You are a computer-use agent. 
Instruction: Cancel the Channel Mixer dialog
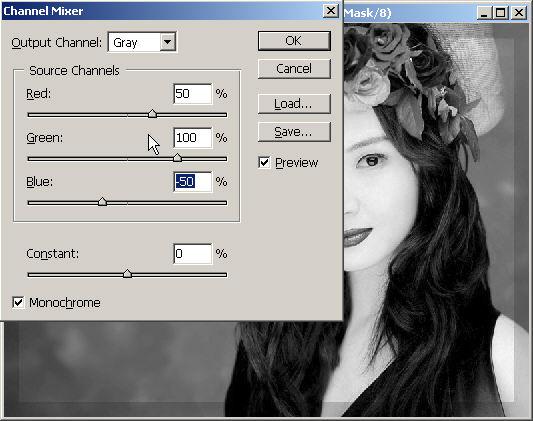pos(294,69)
